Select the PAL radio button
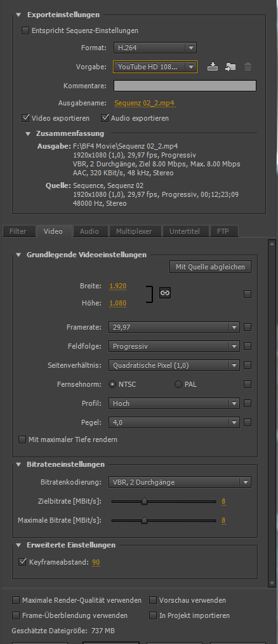 [178, 385]
